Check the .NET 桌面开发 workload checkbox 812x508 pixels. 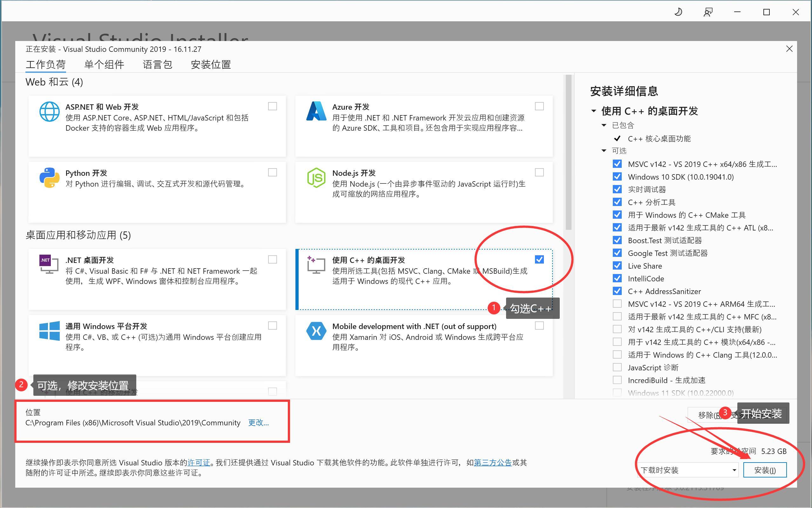[273, 259]
